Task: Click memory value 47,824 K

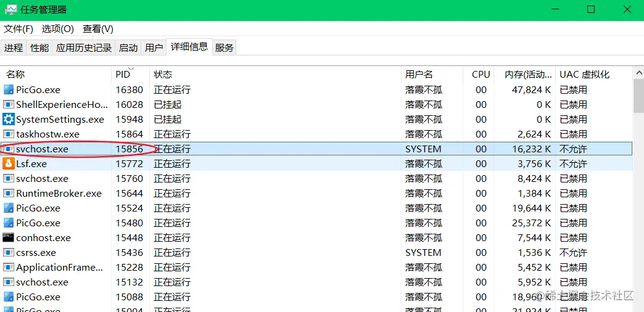Action: 531,90
